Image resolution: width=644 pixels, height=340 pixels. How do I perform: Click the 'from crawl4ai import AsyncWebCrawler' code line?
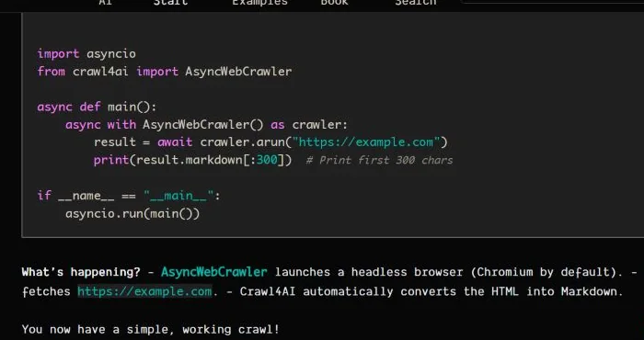(x=165, y=72)
